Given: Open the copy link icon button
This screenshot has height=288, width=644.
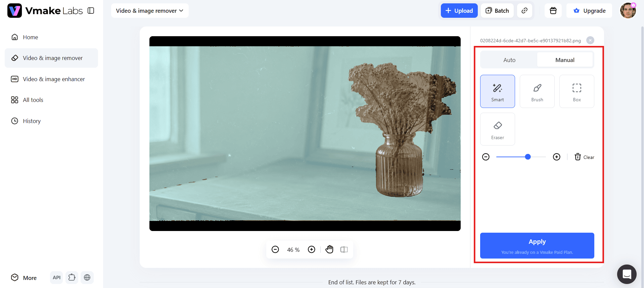Looking at the screenshot, I should pos(524,11).
